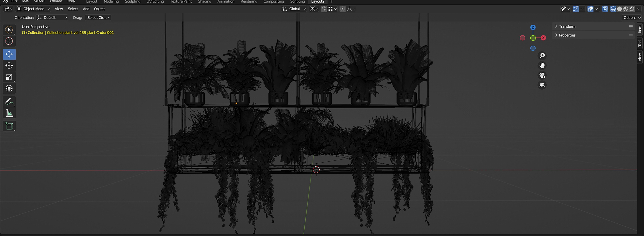Select the Annotate tool
The image size is (644, 236).
(x=9, y=102)
